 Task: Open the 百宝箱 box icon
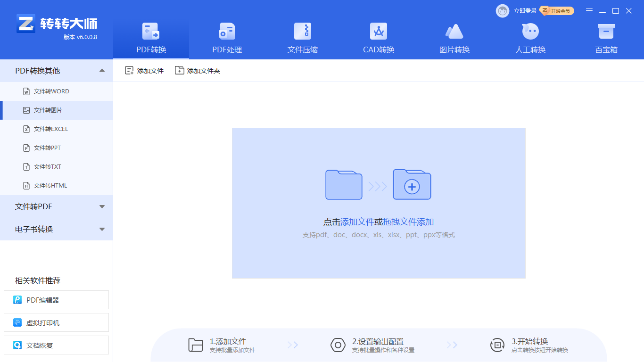[606, 31]
